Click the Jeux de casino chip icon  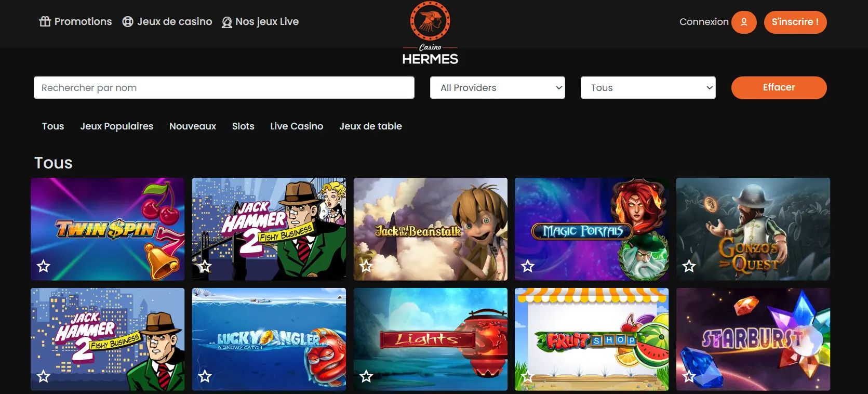(x=128, y=22)
